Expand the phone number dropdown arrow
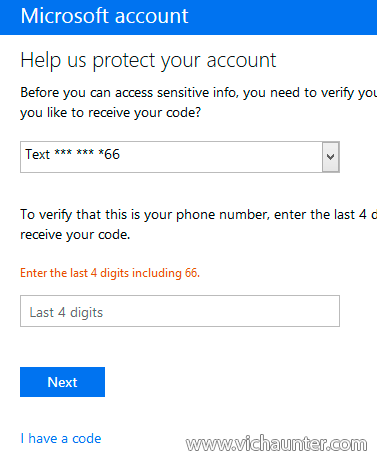Screen dimensions: 377x454 click(x=331, y=157)
